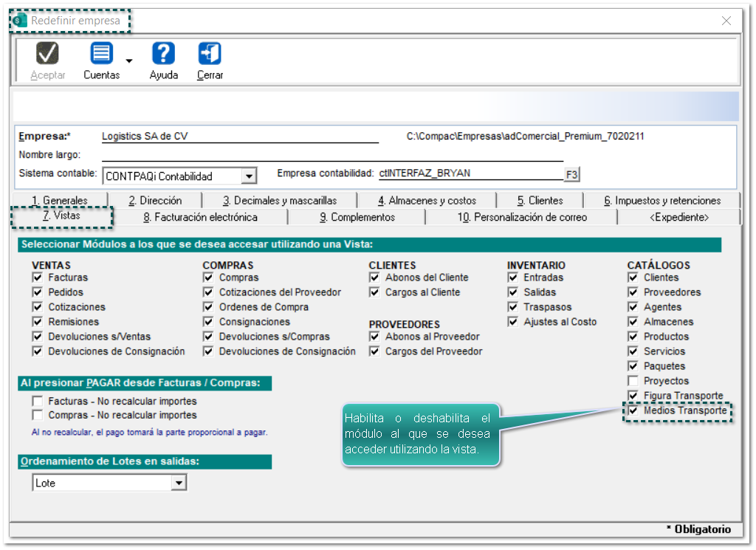The height and width of the screenshot is (550, 756).
Task: Close the Redefinir empresa window
Action: tap(726, 21)
